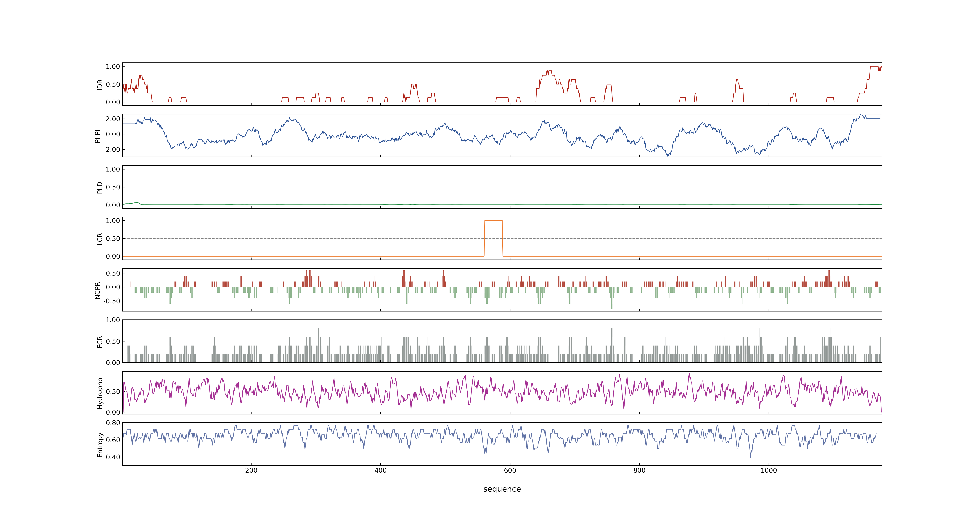Click the x-axis tick label 1000
The width and height of the screenshot is (980, 523).
(x=768, y=470)
